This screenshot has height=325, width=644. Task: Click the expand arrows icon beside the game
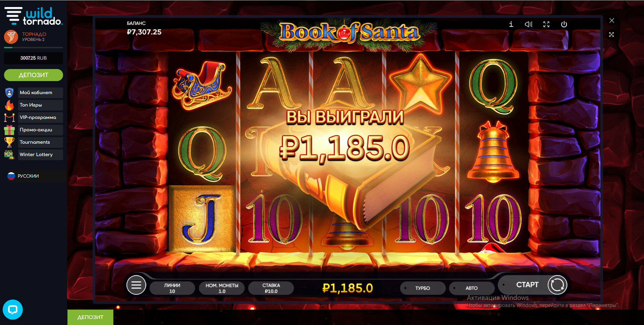click(611, 35)
